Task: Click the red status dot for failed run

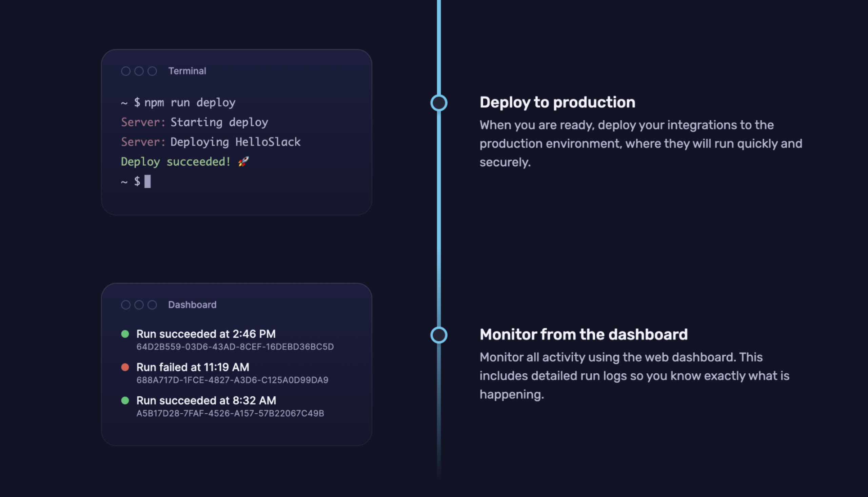Action: point(125,367)
